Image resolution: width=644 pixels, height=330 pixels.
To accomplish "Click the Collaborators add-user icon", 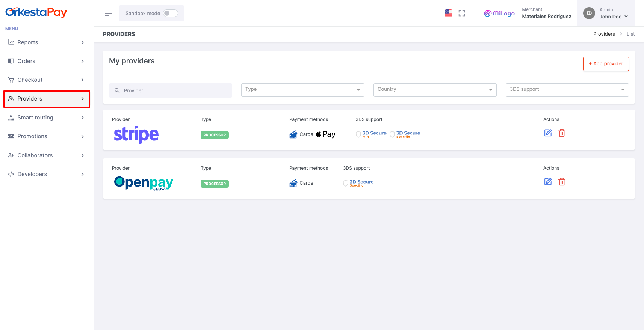I will (x=11, y=155).
